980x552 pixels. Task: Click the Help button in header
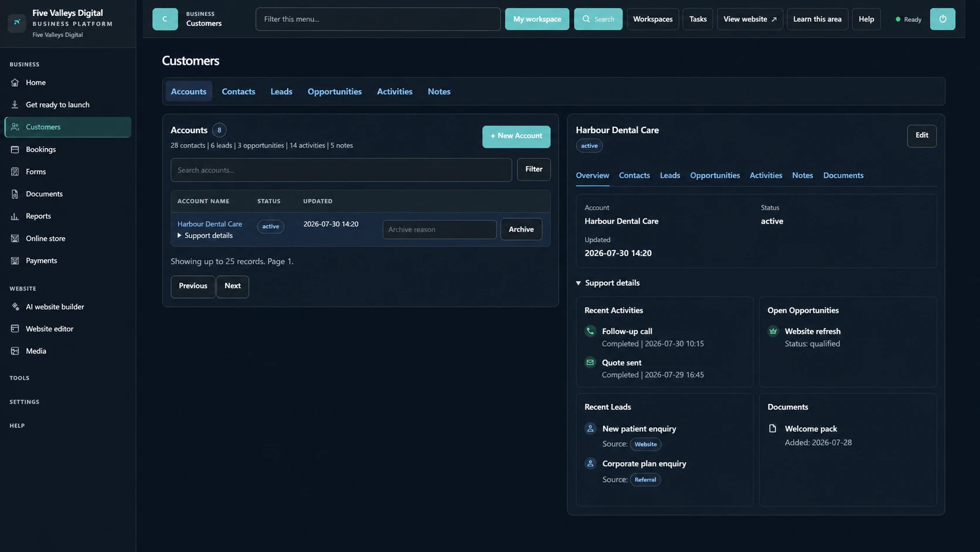click(866, 19)
